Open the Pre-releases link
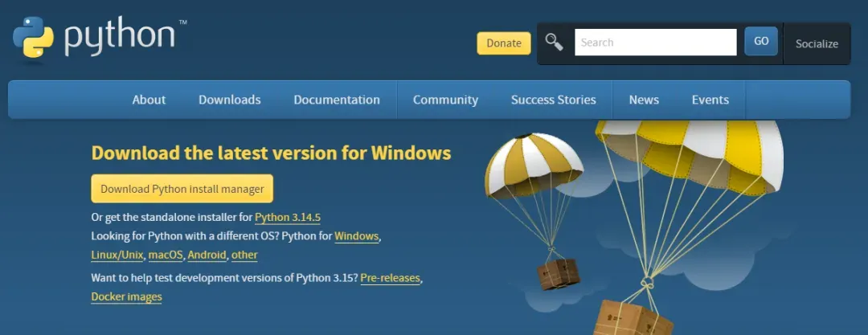The image size is (868, 335). 391,277
